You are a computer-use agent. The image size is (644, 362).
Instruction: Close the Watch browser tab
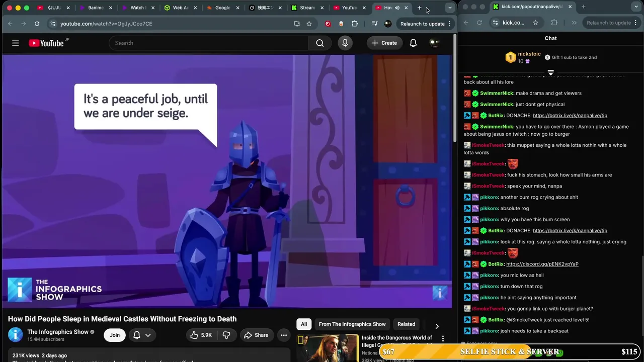coord(152,8)
